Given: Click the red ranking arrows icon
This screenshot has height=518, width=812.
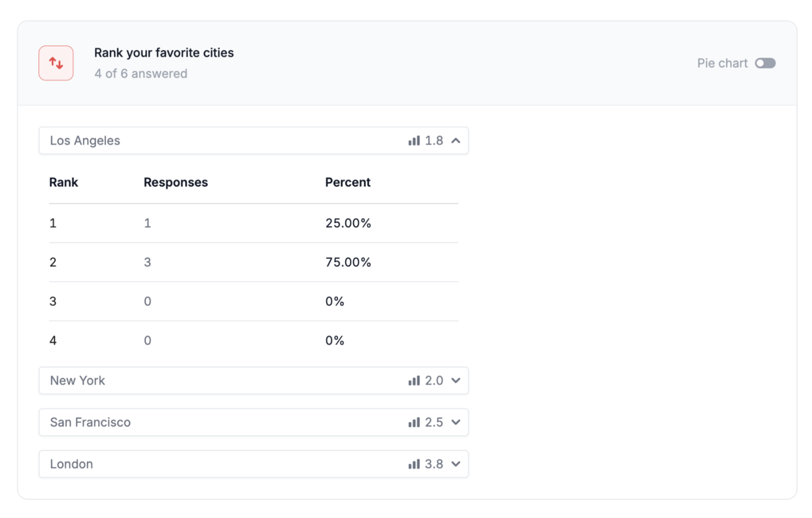Looking at the screenshot, I should pyautogui.click(x=56, y=63).
